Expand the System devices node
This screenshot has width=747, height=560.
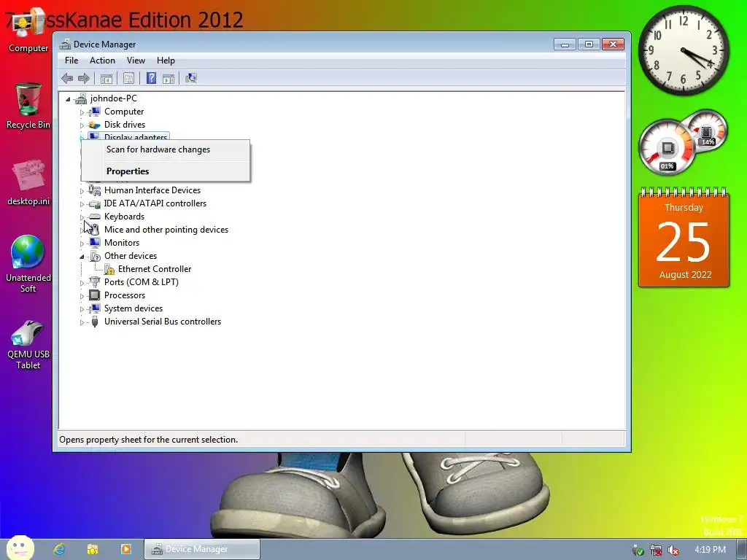point(82,309)
